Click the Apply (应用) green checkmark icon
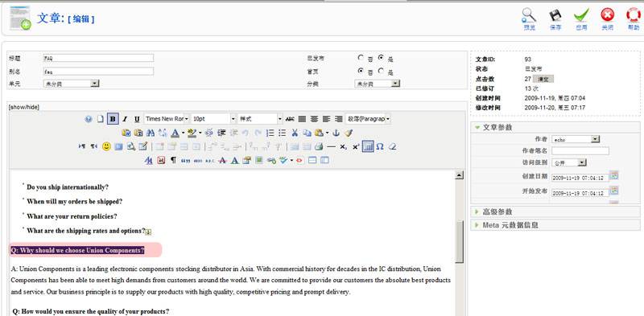 581,15
